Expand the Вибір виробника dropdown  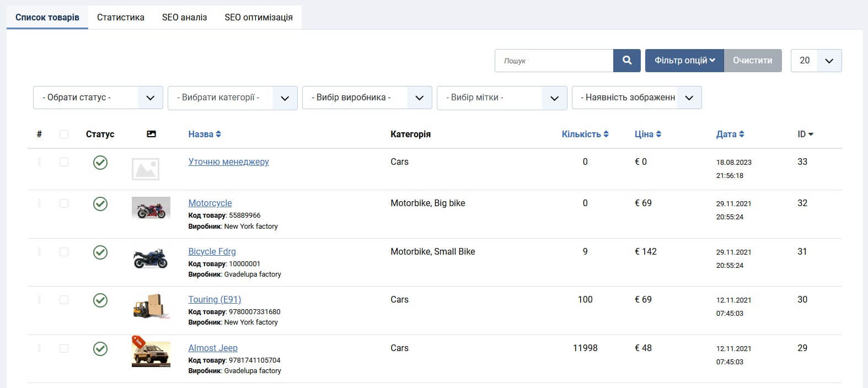point(367,98)
